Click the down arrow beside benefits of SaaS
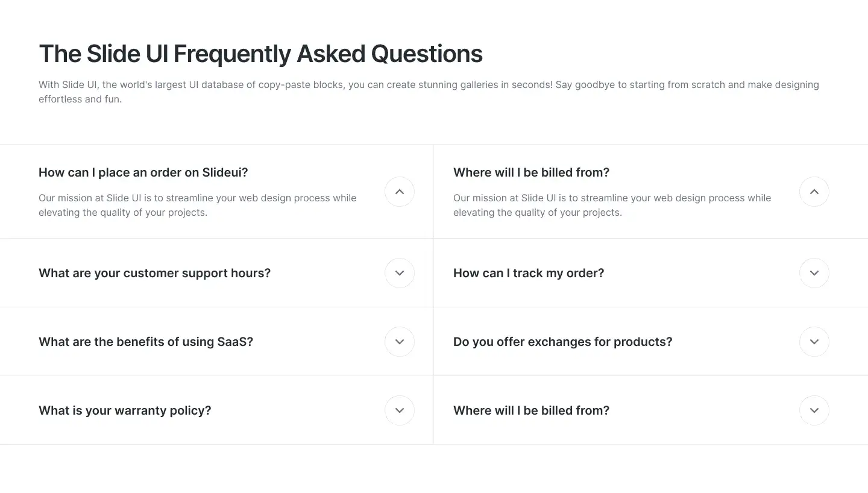Viewport: 868px width, 493px height. click(x=399, y=342)
